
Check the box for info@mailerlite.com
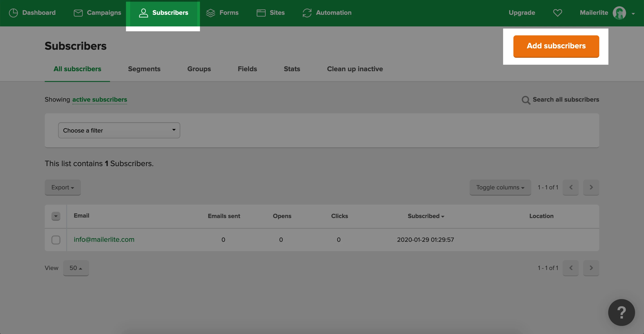click(56, 240)
